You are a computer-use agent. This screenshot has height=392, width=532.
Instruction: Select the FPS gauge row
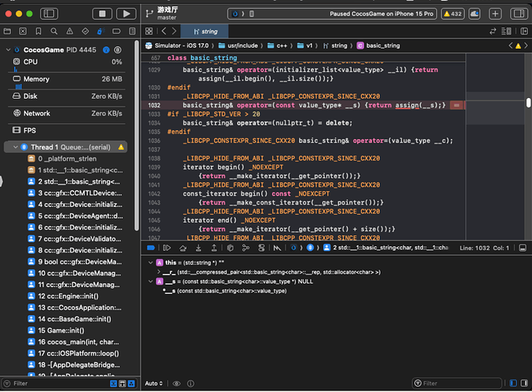(x=67, y=131)
